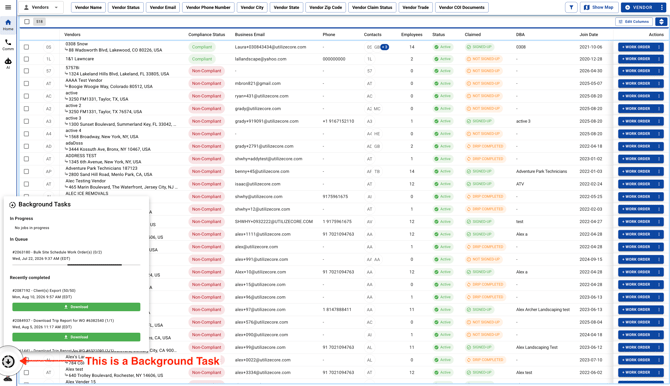Check the box for ADDRESS TEST vendor
This screenshot has height=386, width=670.
pyautogui.click(x=26, y=159)
